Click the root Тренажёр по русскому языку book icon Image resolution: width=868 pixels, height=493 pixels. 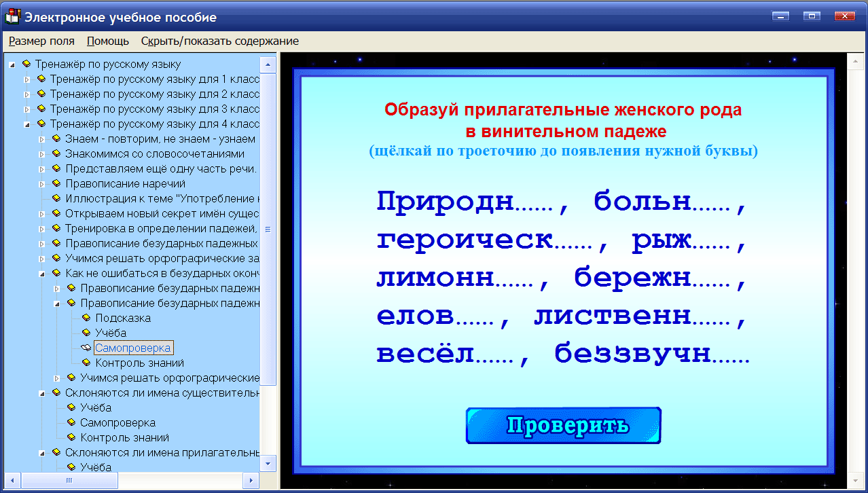[27, 65]
